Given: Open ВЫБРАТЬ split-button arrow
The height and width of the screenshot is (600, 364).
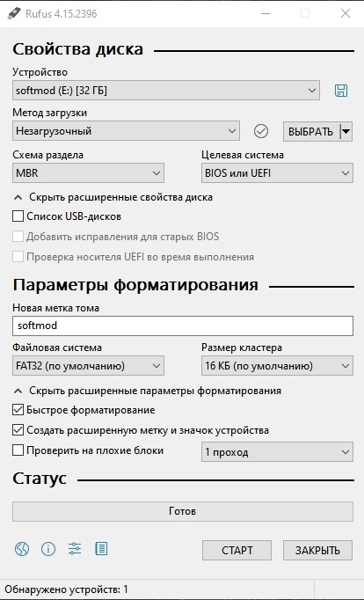Looking at the screenshot, I should pyautogui.click(x=346, y=132).
